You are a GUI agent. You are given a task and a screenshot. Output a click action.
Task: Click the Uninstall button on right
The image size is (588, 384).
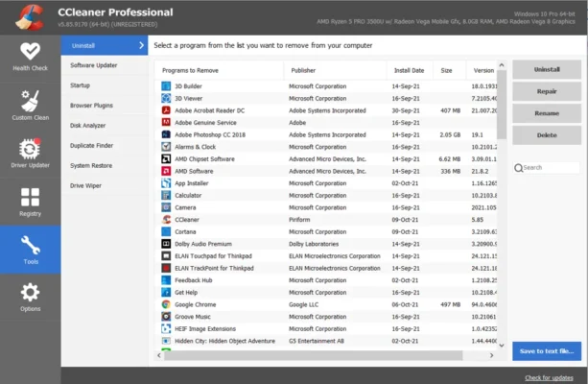pos(546,69)
